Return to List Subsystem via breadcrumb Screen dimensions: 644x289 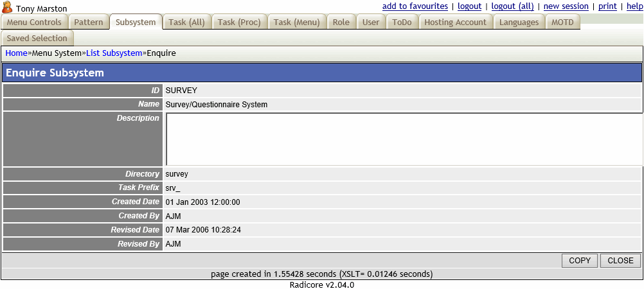pos(114,53)
